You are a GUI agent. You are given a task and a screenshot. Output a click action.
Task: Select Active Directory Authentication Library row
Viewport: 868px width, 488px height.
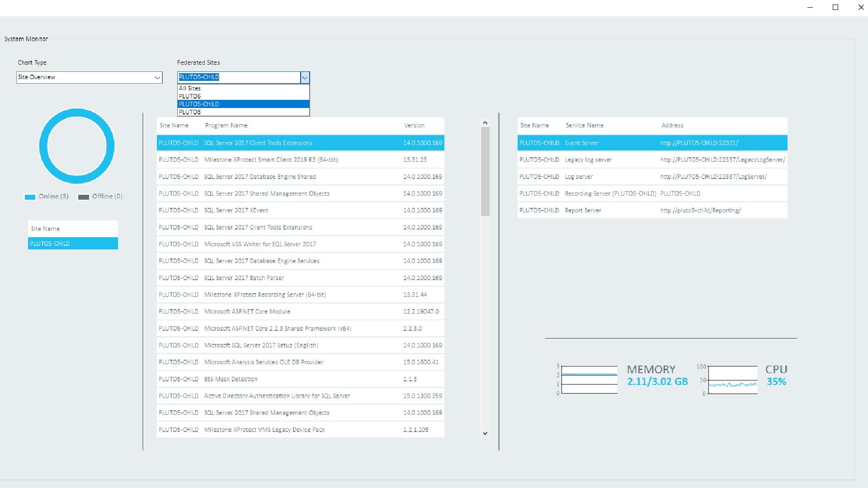[x=301, y=396]
